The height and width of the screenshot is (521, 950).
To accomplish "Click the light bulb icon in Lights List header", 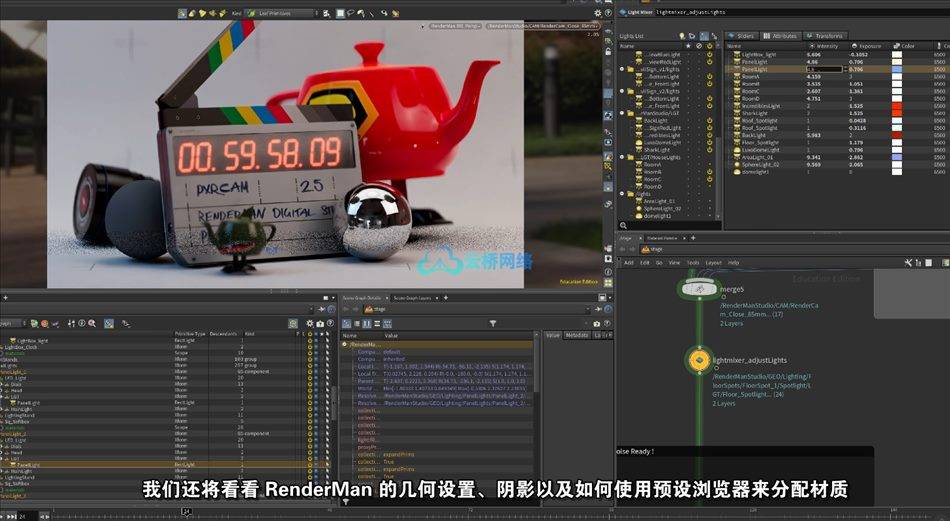I will (682, 36).
